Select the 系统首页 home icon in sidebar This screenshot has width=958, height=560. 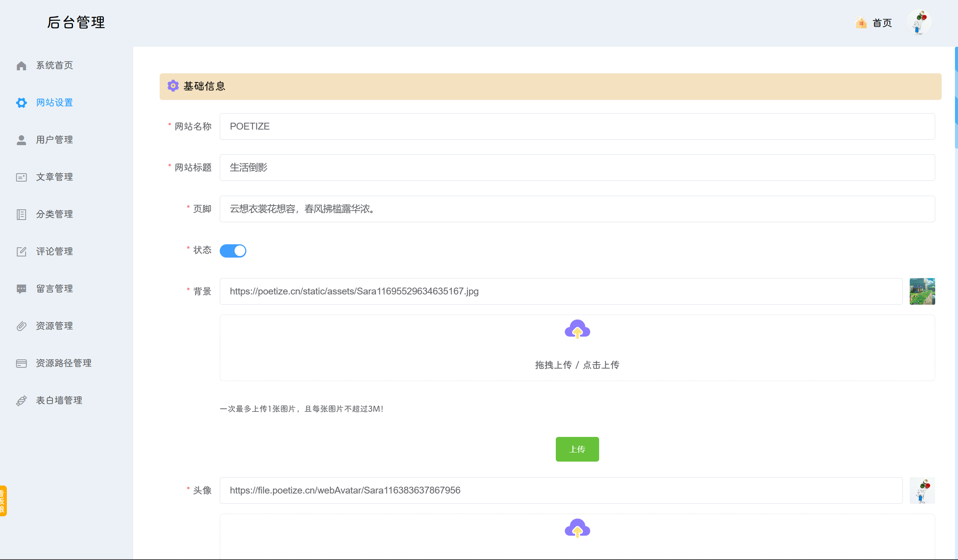coord(21,65)
